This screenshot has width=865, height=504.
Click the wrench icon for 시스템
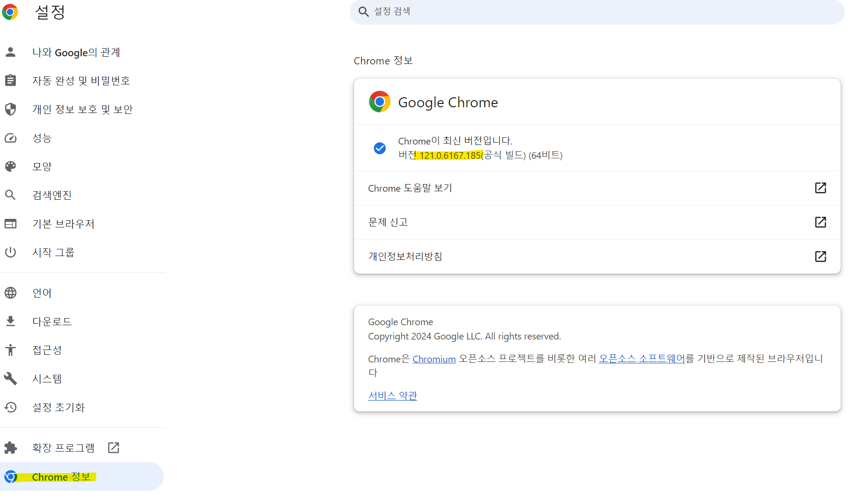click(10, 379)
